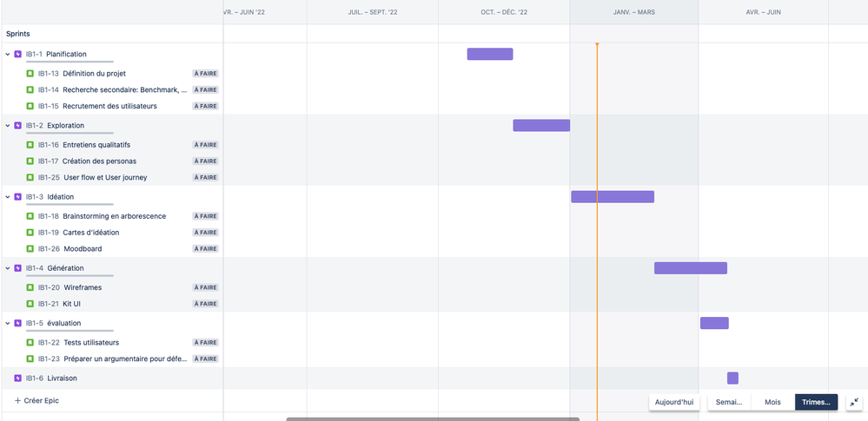Click the green story icon for IB1-21

pos(30,304)
